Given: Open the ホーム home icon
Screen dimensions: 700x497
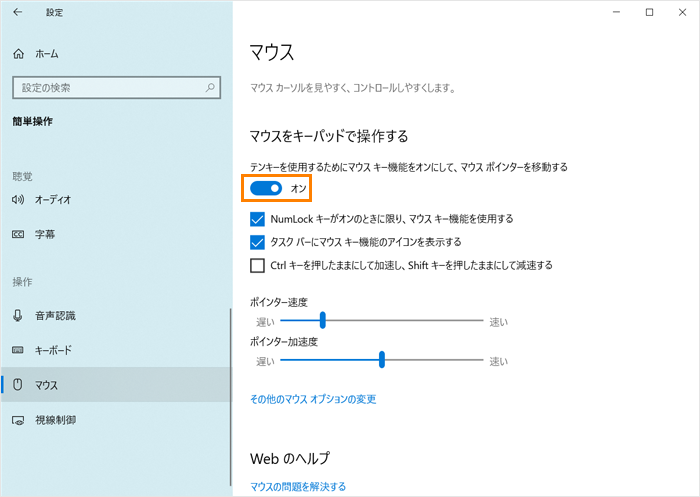Looking at the screenshot, I should pyautogui.click(x=18, y=54).
